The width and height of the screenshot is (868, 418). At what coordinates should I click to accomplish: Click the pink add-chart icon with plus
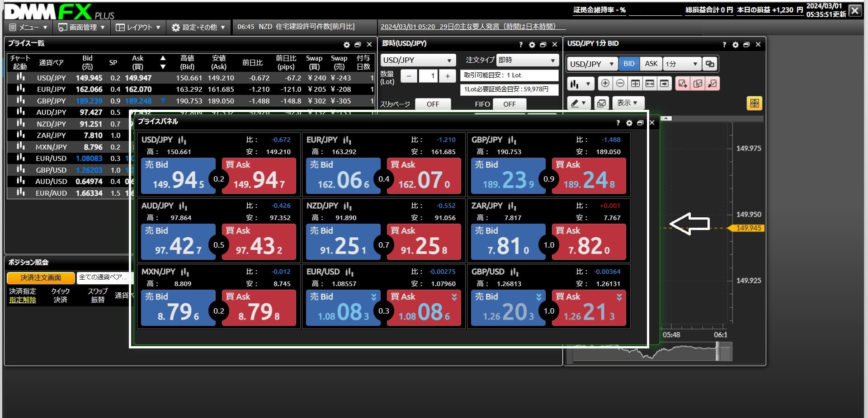tap(683, 84)
